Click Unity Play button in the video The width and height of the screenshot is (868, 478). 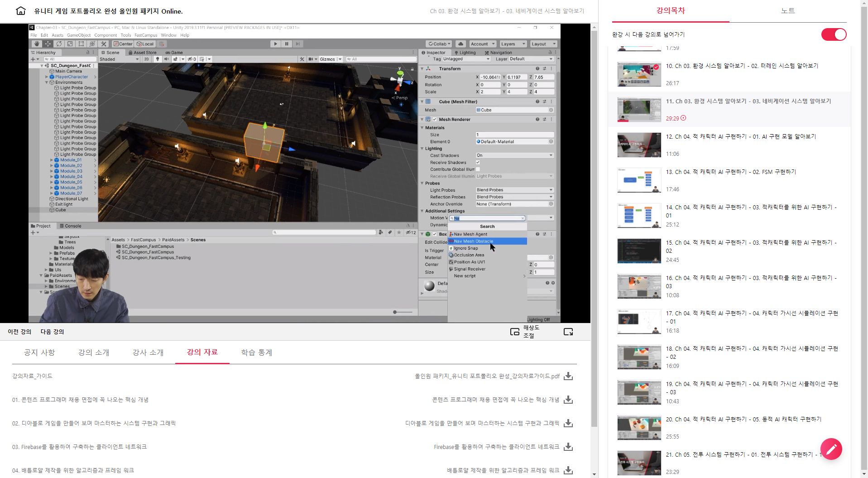(x=275, y=44)
